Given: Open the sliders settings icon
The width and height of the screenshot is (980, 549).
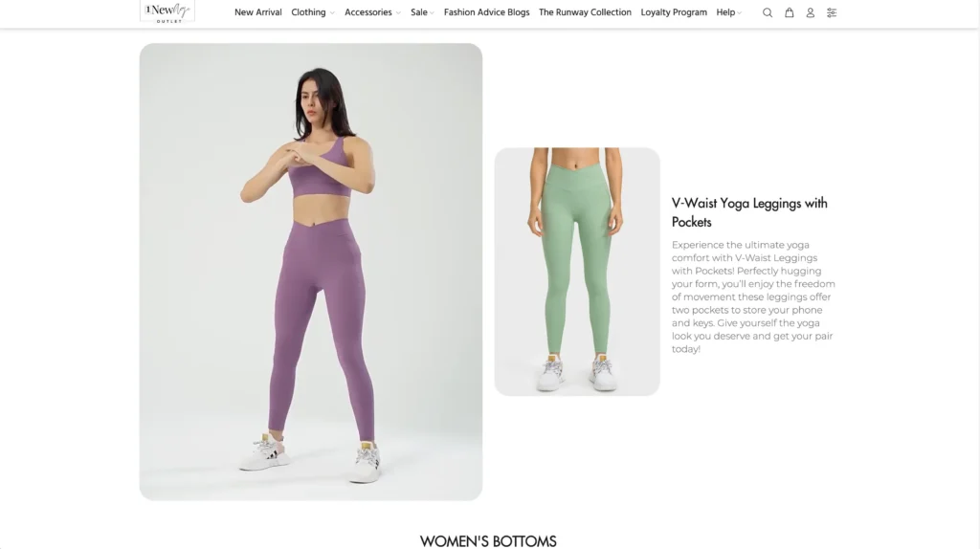Looking at the screenshot, I should point(832,12).
